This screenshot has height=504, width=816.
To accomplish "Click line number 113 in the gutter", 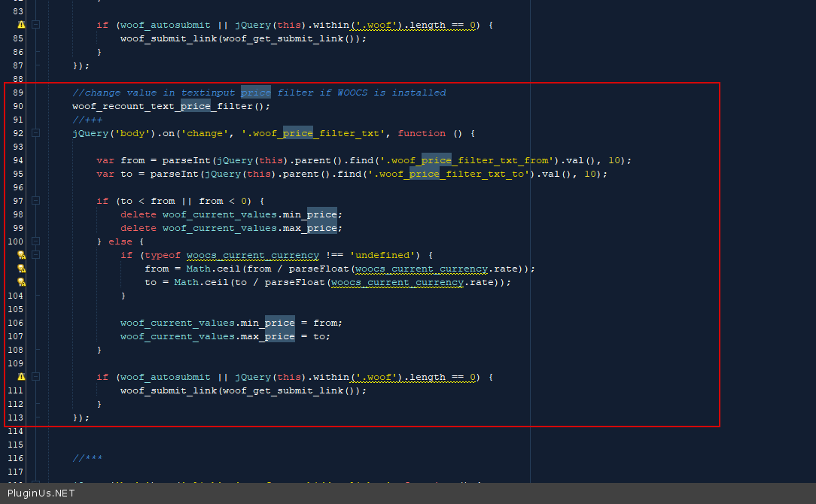I will (16, 417).
